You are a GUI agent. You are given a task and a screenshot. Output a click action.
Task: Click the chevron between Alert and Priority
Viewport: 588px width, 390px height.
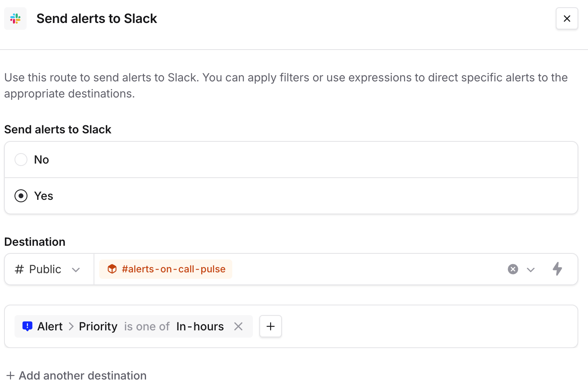[71, 326]
